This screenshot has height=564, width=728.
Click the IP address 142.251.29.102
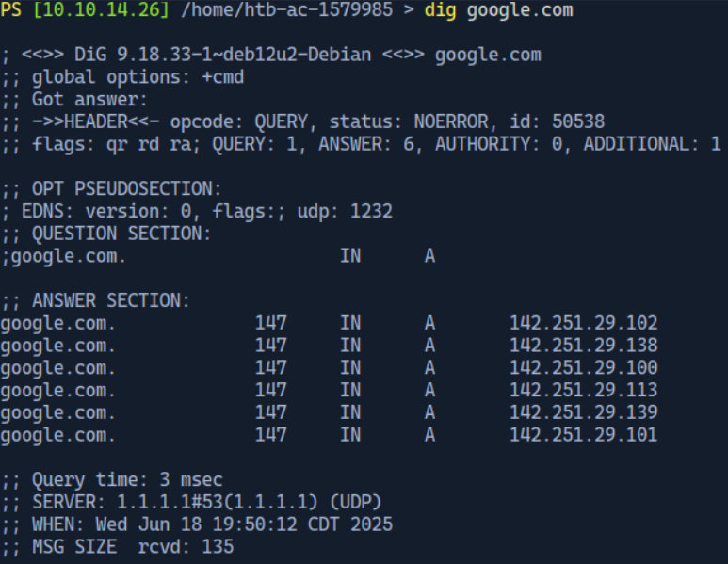583,323
